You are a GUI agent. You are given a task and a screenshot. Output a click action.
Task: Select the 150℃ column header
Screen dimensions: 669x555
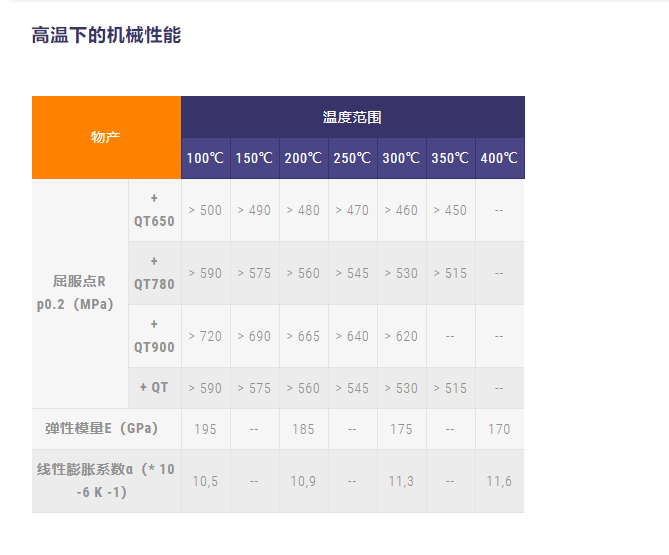click(255, 158)
